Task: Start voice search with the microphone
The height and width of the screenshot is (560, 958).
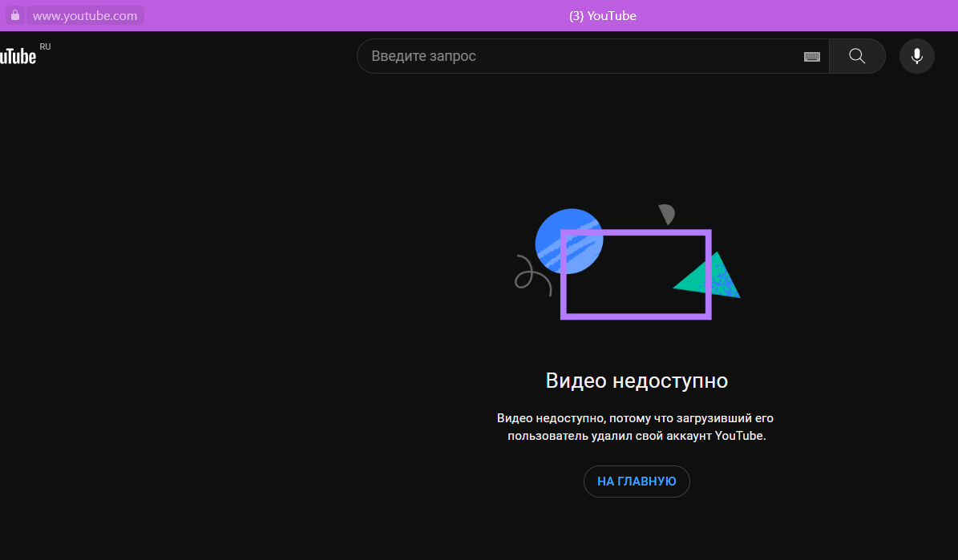Action: [916, 56]
